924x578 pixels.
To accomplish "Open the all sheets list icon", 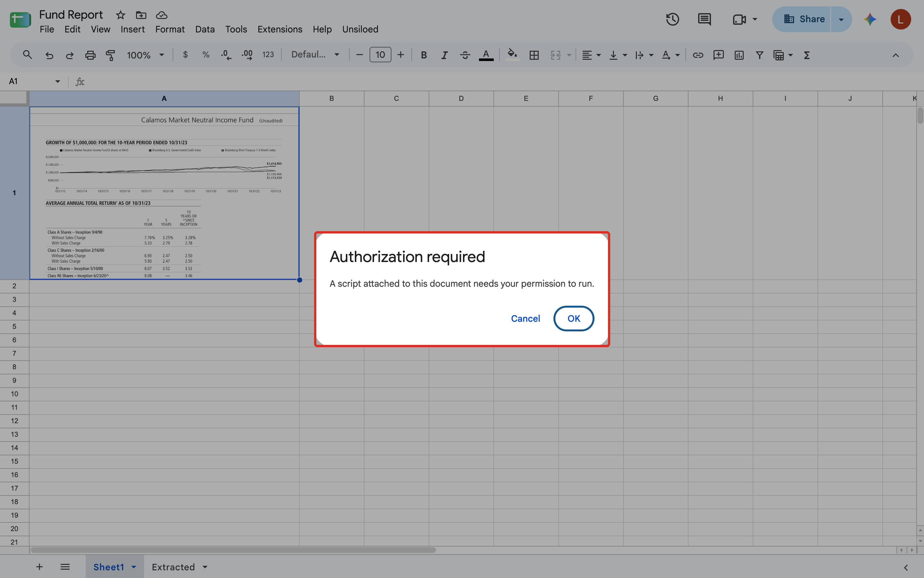I will click(65, 567).
